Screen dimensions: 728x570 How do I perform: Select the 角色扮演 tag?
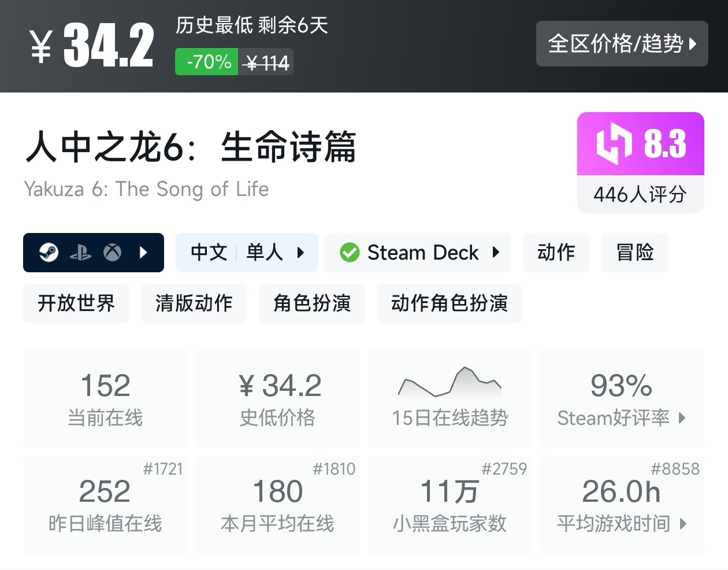point(312,303)
